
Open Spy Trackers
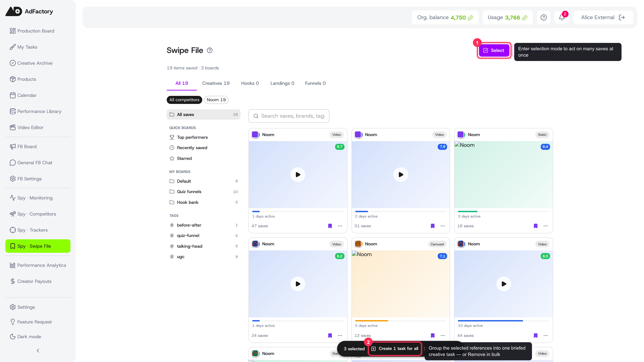pos(38,230)
